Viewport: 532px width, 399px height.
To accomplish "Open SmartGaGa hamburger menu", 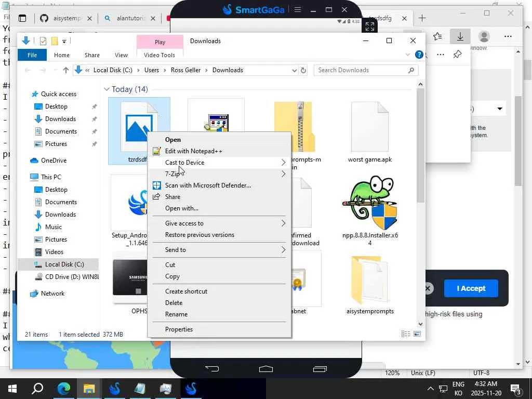I will point(298,9).
